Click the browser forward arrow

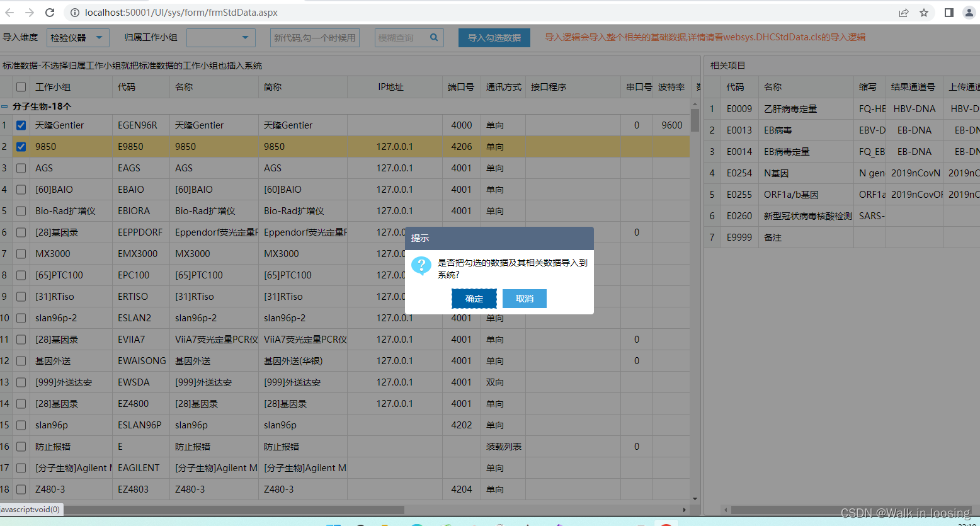[x=30, y=13]
